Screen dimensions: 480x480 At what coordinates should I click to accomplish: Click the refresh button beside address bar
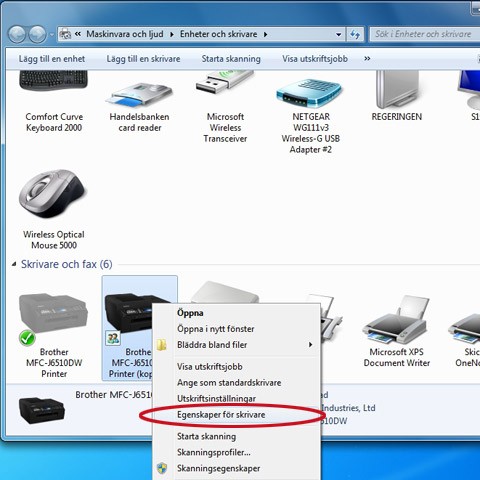pos(355,34)
